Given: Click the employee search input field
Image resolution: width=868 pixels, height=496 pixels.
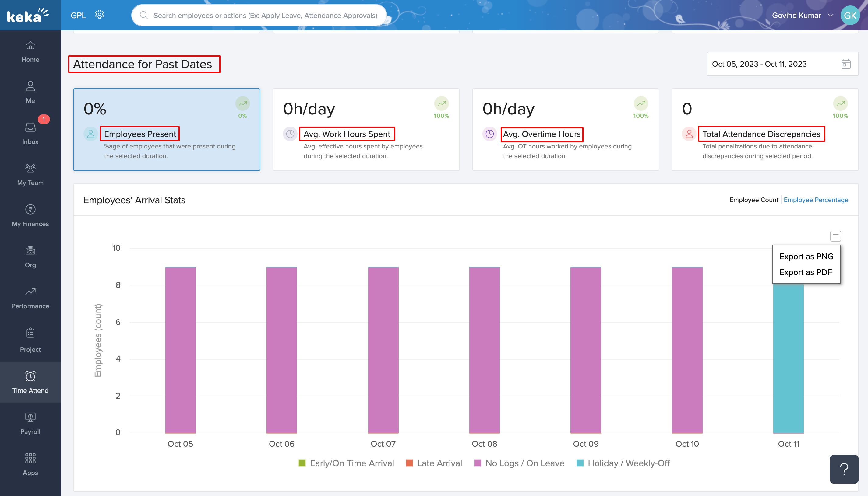Looking at the screenshot, I should pyautogui.click(x=265, y=15).
